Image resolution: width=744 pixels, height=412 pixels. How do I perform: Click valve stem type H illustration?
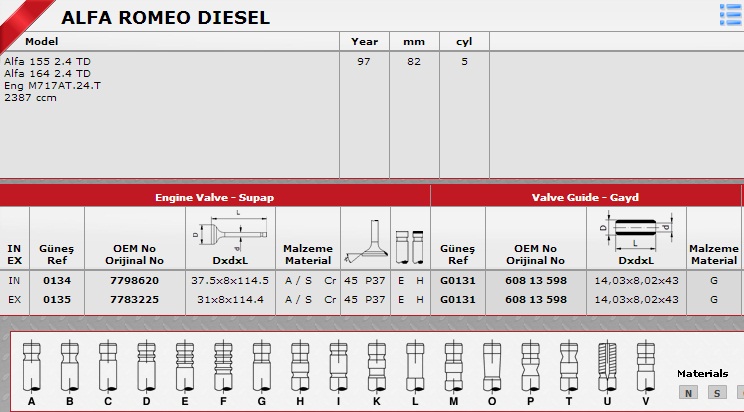click(x=298, y=365)
